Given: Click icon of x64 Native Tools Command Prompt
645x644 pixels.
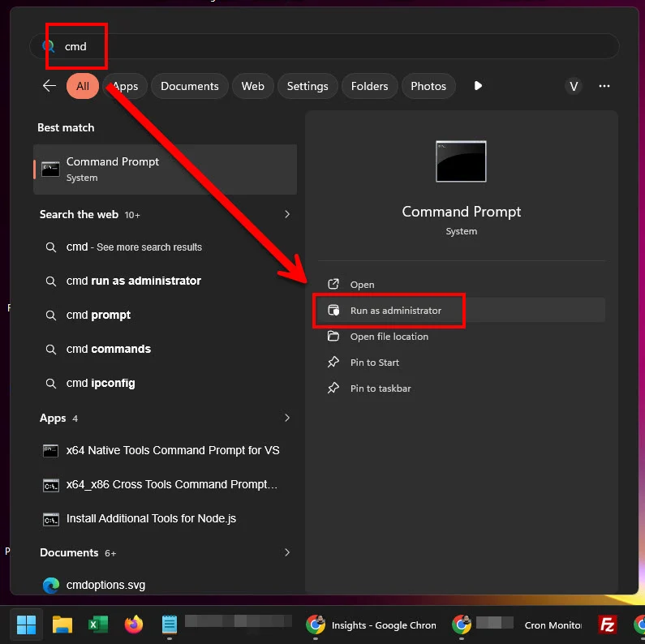Looking at the screenshot, I should coord(50,451).
